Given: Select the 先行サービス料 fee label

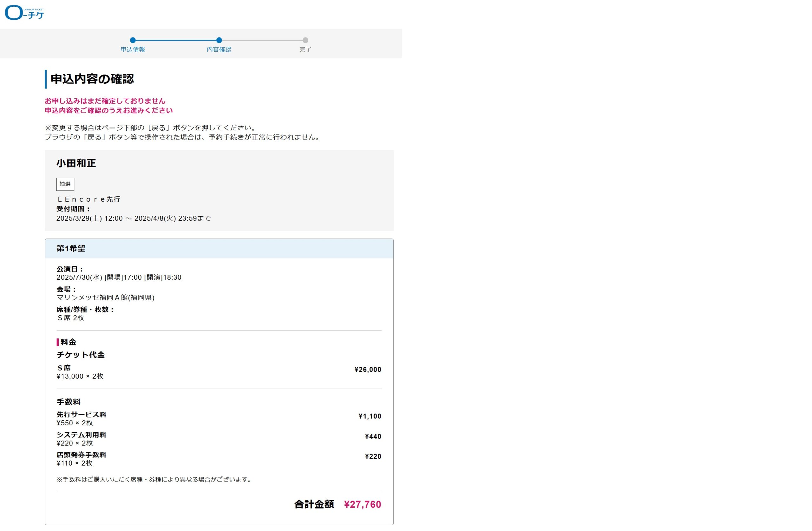Looking at the screenshot, I should point(81,415).
